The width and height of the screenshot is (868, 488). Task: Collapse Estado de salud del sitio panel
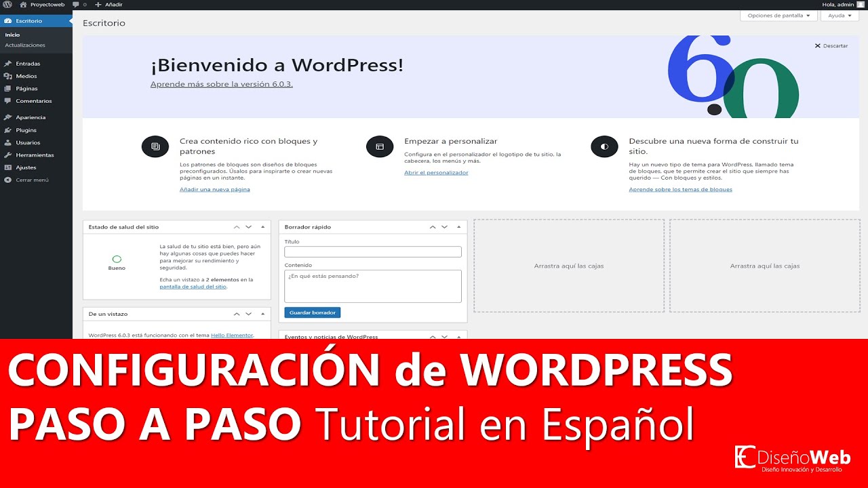263,227
